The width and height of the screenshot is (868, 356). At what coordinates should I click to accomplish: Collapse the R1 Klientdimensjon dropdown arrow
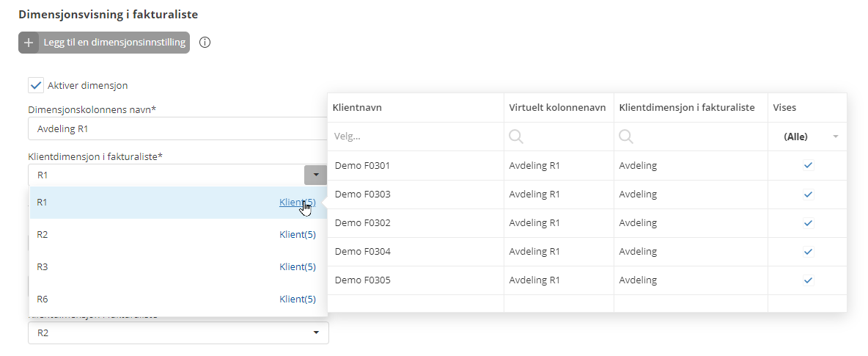tap(315, 175)
